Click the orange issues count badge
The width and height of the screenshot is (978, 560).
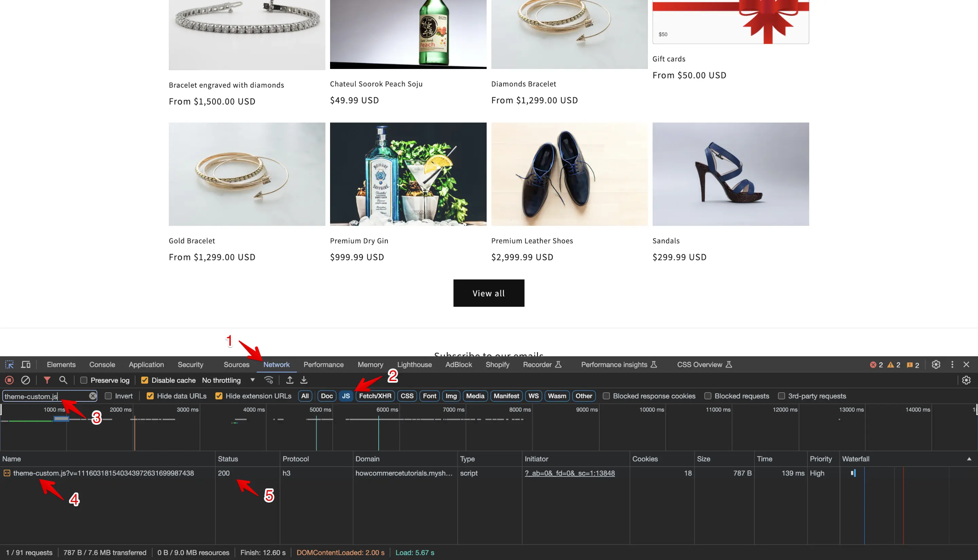(x=912, y=365)
